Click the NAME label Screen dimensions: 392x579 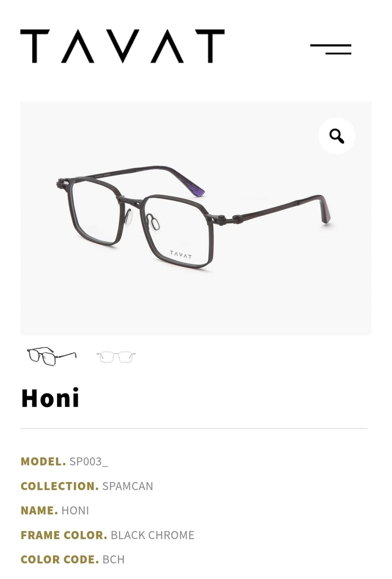click(39, 510)
